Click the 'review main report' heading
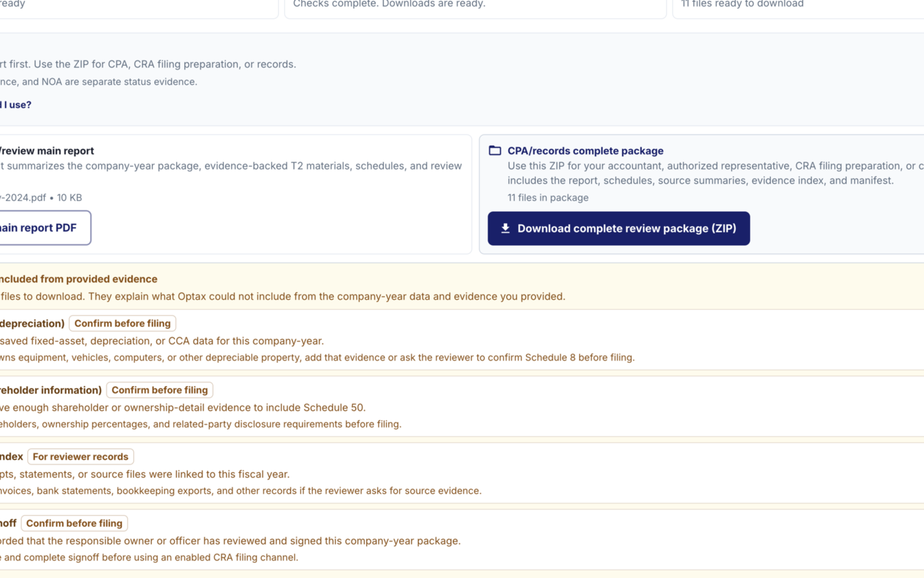 tap(47, 151)
